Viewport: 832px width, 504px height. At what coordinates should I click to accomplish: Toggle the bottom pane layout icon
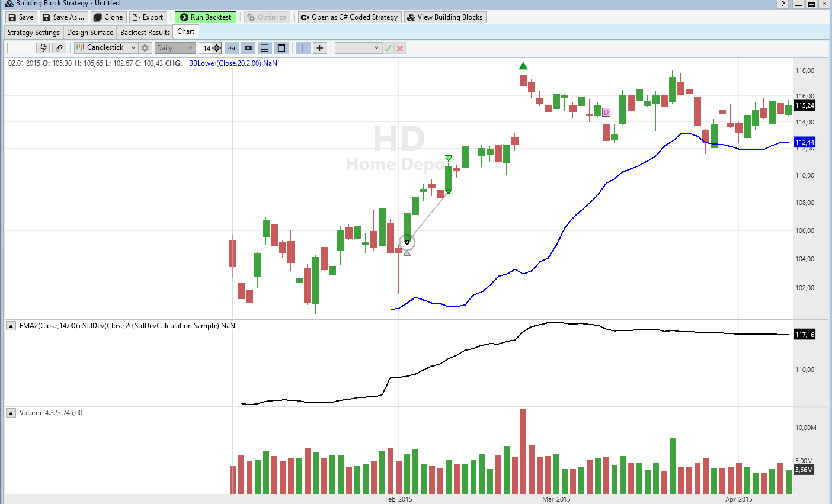coord(265,48)
